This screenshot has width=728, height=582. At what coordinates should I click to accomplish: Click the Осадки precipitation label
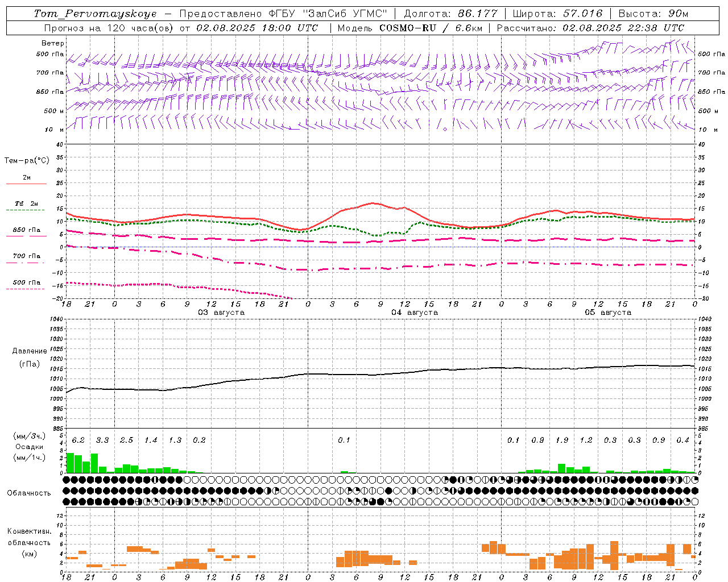point(29,447)
